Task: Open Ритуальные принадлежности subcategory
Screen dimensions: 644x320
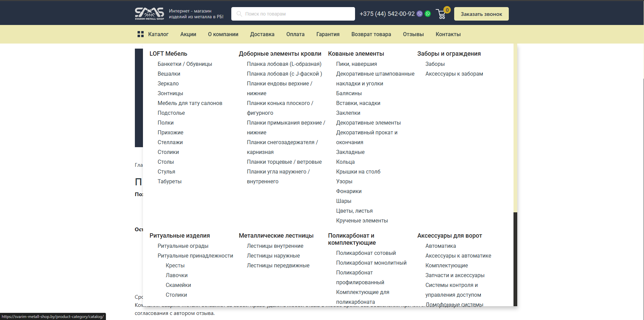Action: click(x=196, y=256)
